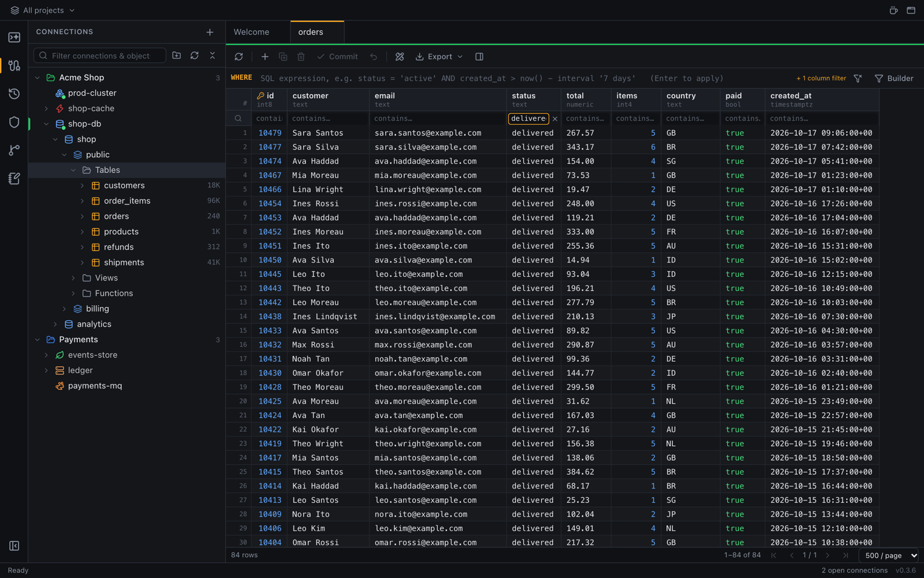Clear the status column filter
Viewport: 924px width, 578px height.
pyautogui.click(x=555, y=118)
